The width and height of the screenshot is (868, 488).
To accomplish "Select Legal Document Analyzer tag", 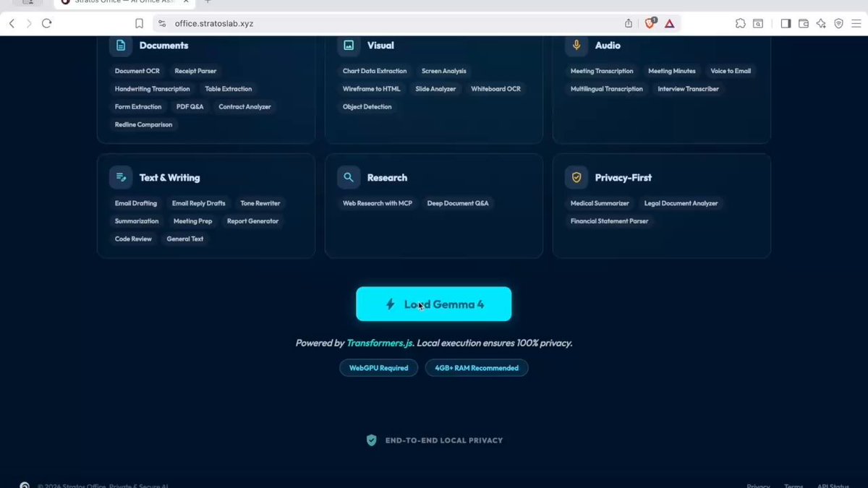I will click(x=681, y=203).
